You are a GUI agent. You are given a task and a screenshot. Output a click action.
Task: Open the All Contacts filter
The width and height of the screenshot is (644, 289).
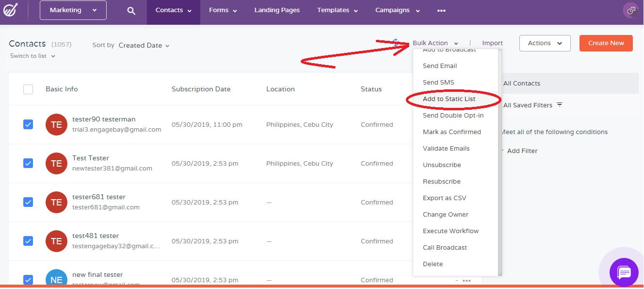point(522,84)
